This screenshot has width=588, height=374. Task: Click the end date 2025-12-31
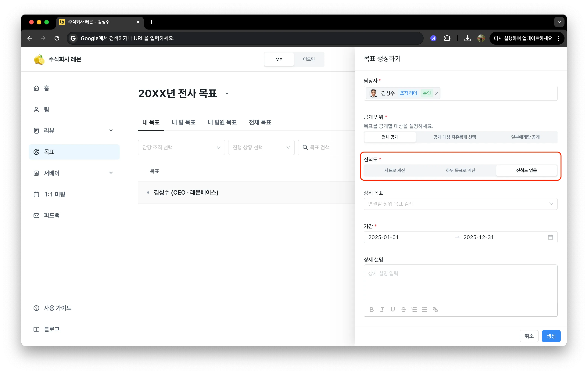478,237
